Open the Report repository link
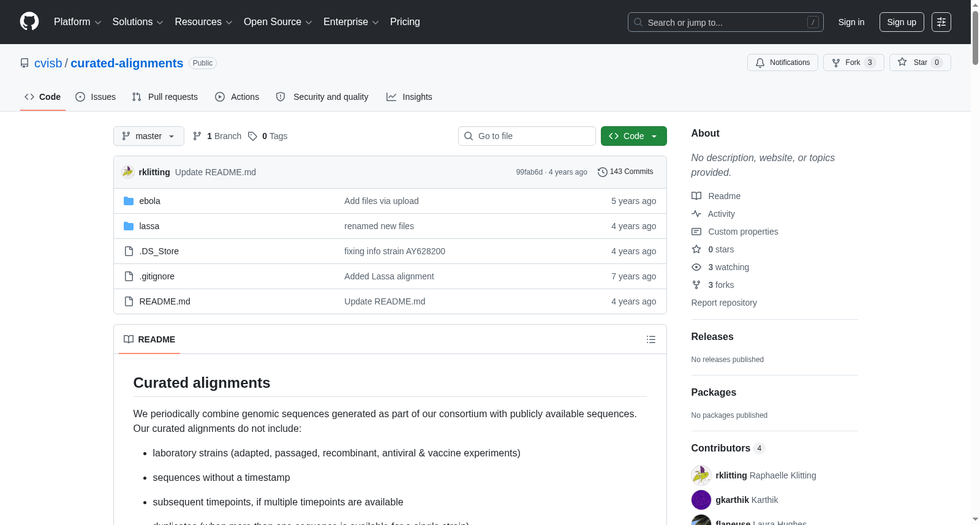The width and height of the screenshot is (980, 525). (724, 303)
